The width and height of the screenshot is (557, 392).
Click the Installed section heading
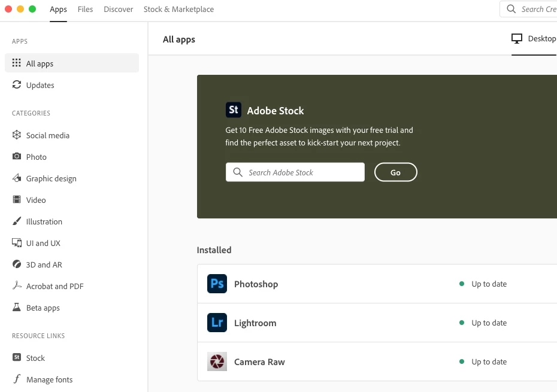[x=214, y=250]
